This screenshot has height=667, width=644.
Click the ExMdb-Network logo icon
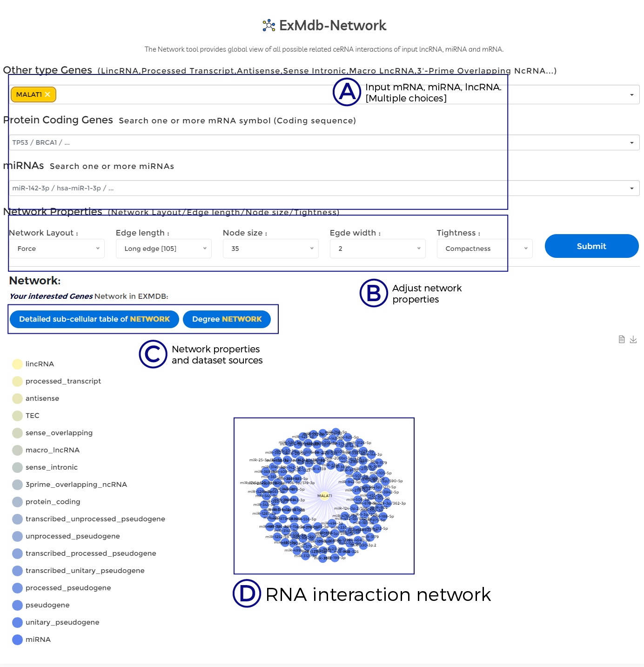coord(269,26)
